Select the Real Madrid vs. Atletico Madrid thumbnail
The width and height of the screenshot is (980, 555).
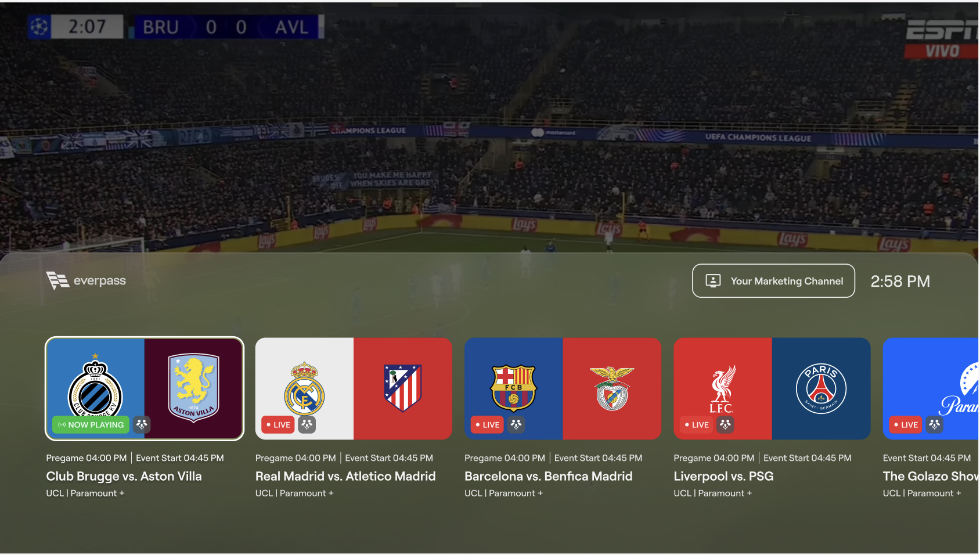tap(354, 388)
